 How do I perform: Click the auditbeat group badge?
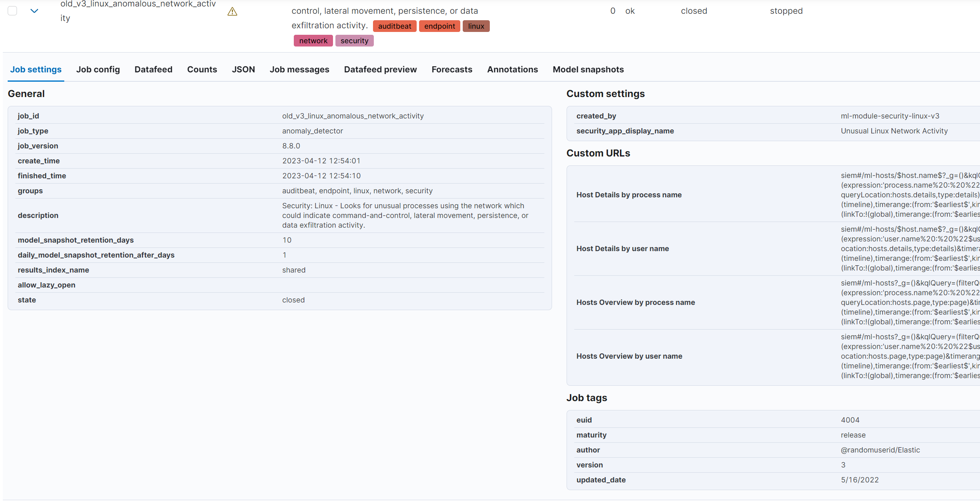click(394, 26)
